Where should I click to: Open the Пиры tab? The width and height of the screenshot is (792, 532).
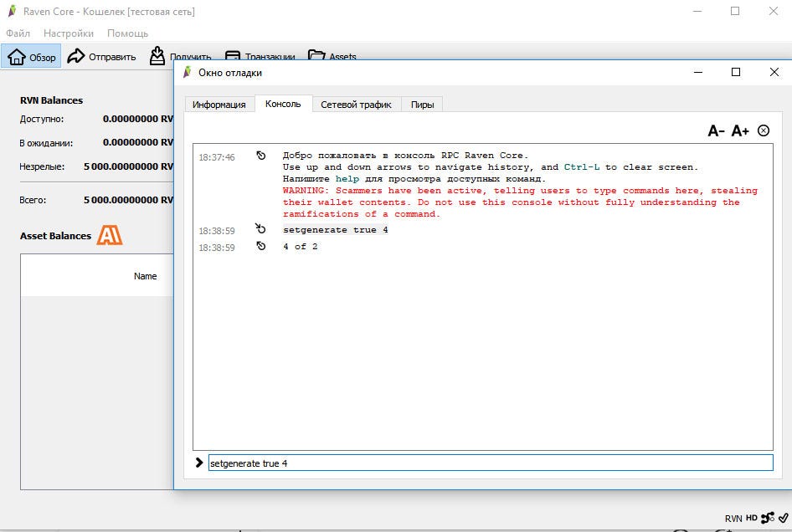pyautogui.click(x=422, y=105)
